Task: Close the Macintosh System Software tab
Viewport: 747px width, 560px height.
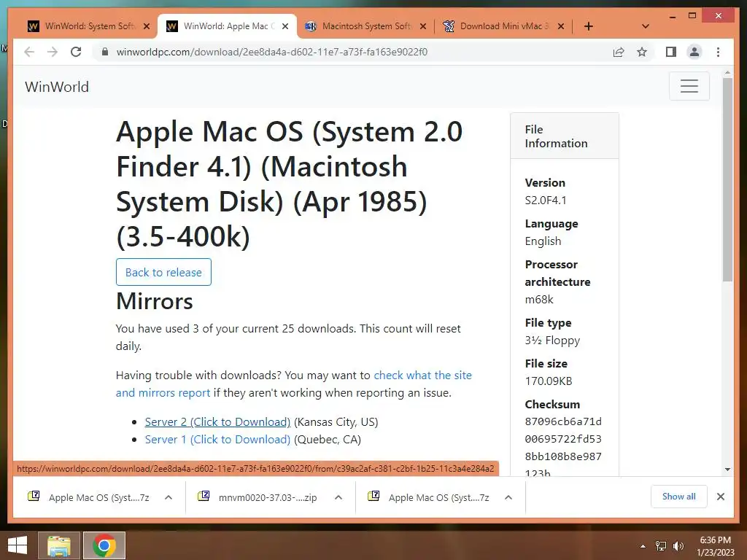Action: (423, 26)
